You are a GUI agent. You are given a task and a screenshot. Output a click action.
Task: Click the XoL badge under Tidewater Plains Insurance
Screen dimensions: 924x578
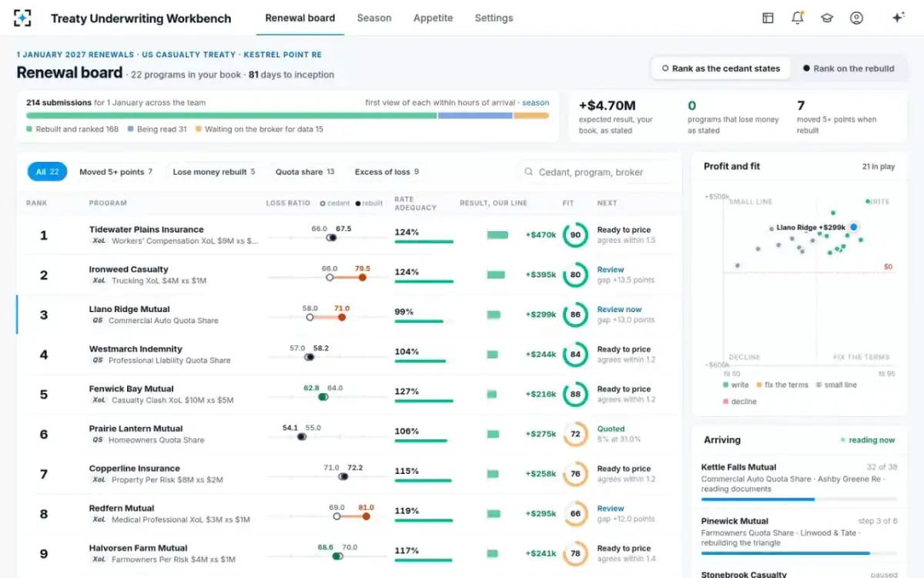click(99, 241)
